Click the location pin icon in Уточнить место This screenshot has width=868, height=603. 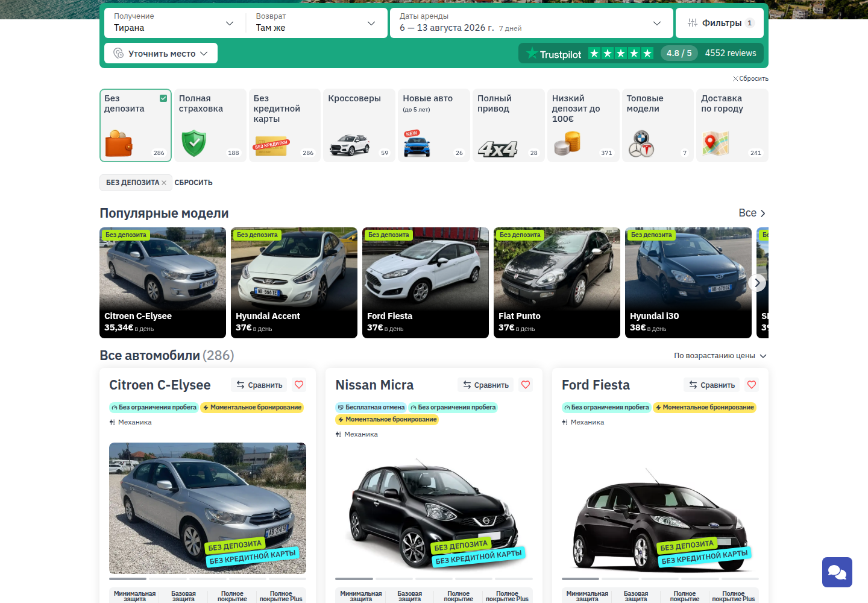(x=119, y=53)
